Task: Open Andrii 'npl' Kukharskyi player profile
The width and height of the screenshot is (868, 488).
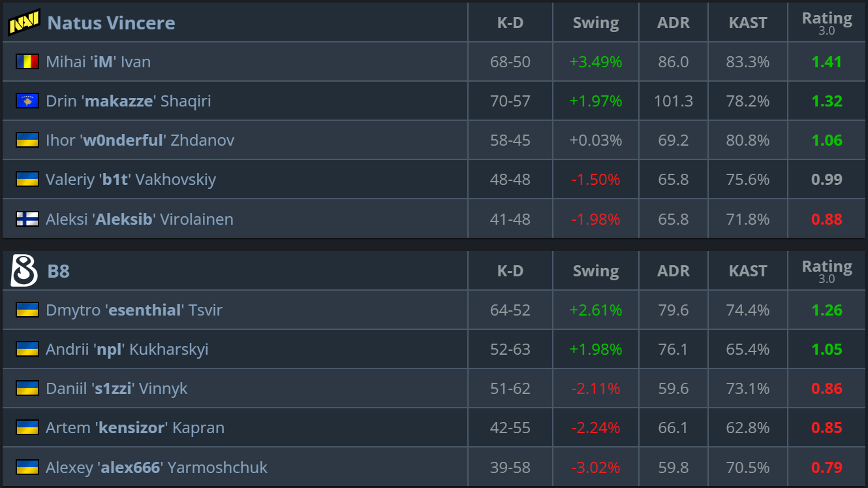Action: (127, 350)
